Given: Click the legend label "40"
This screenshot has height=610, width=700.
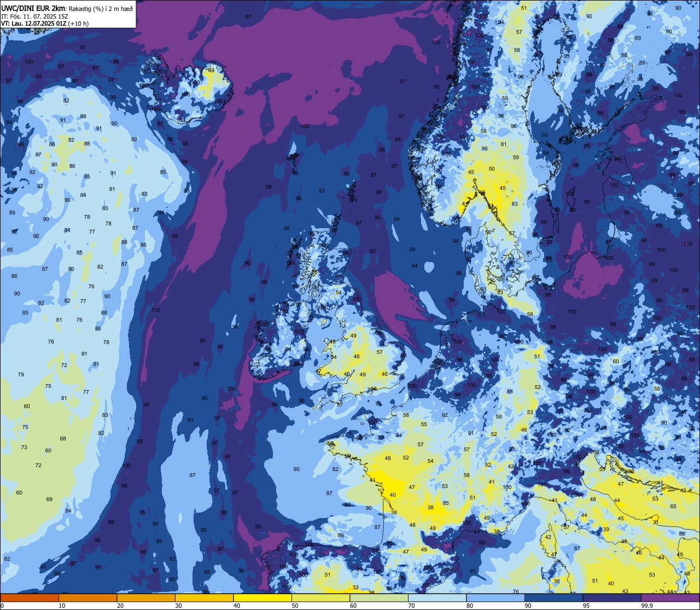Looking at the screenshot, I should coord(237,606).
